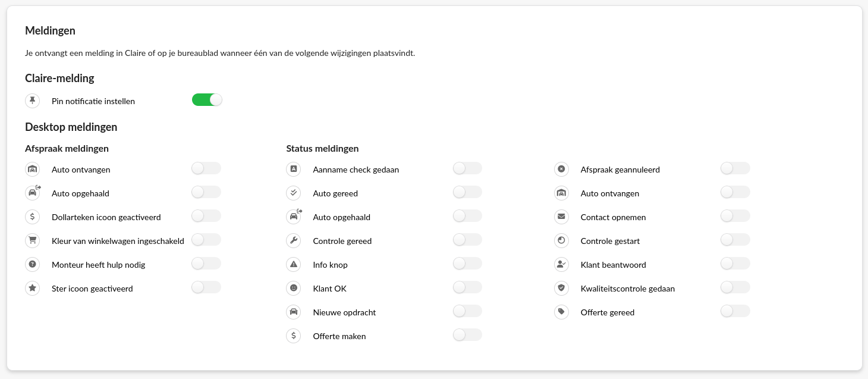Click the shield icon for Kwaliteitscontrole gedaan
868x379 pixels.
(x=561, y=288)
